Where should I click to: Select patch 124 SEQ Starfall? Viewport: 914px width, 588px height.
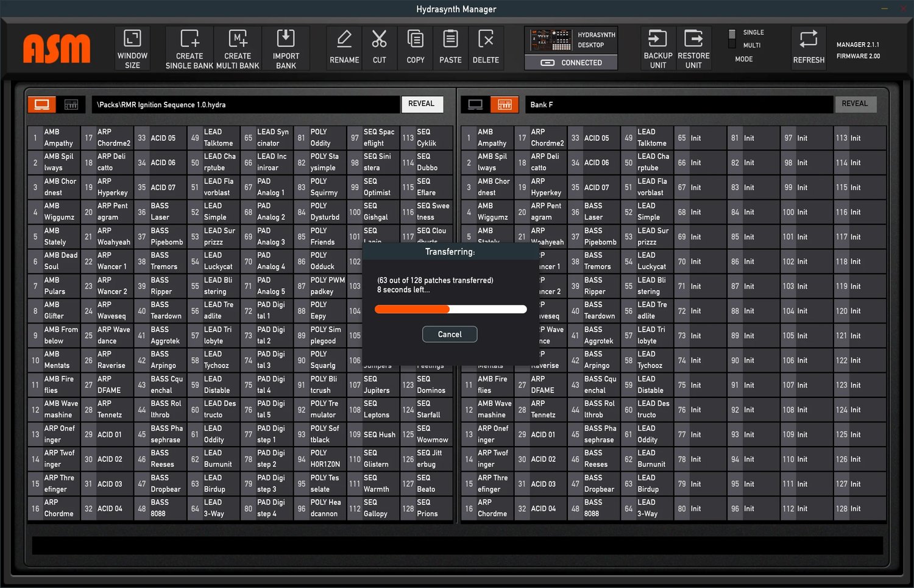tap(427, 409)
